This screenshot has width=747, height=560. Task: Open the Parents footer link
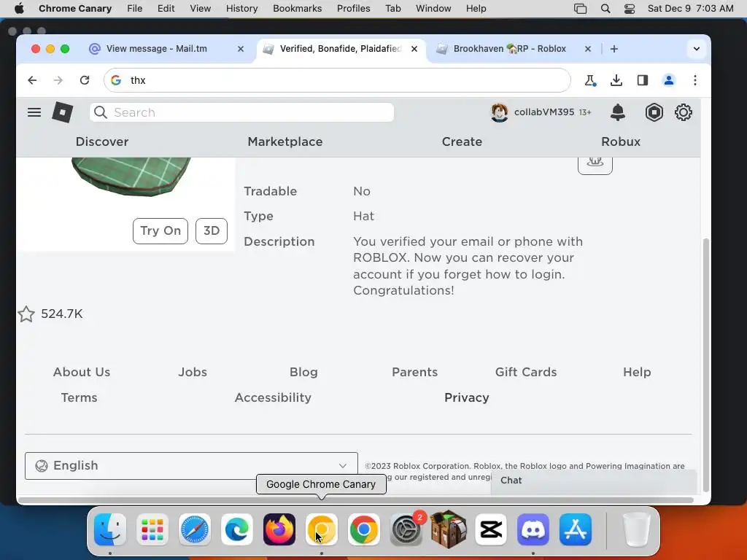(414, 372)
